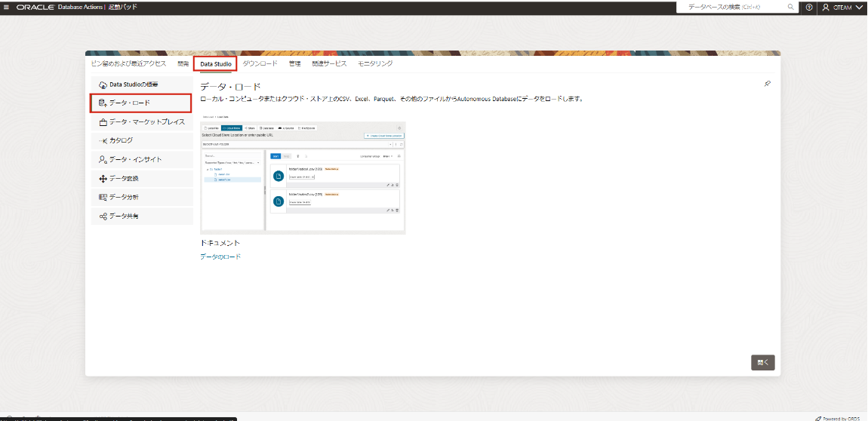The image size is (868, 421).
Task: Select Data Studioの概要 in sidebar
Action: coord(142,85)
